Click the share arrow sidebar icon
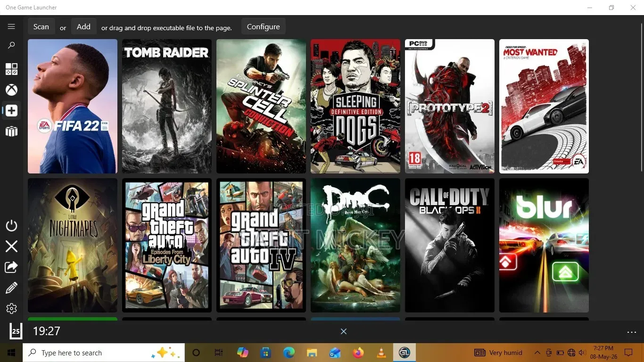Screen dimensions: 644x362 pyautogui.click(x=11, y=267)
